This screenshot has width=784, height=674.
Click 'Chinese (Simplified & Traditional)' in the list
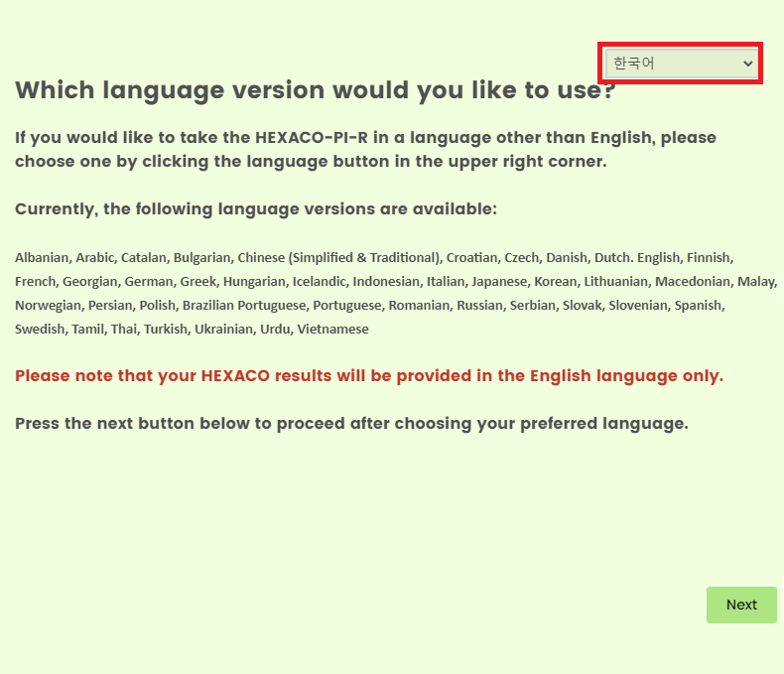[x=338, y=258]
